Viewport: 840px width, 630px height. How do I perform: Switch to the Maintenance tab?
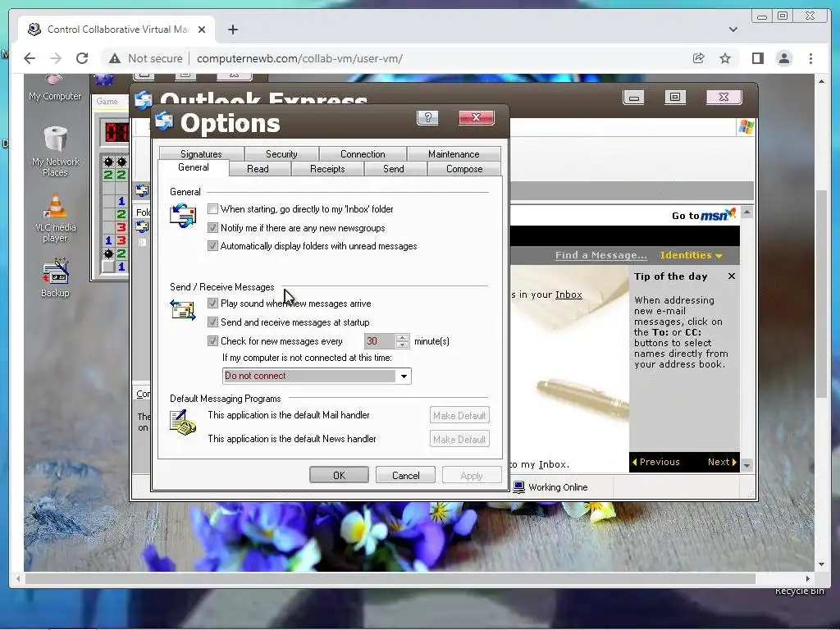click(454, 153)
